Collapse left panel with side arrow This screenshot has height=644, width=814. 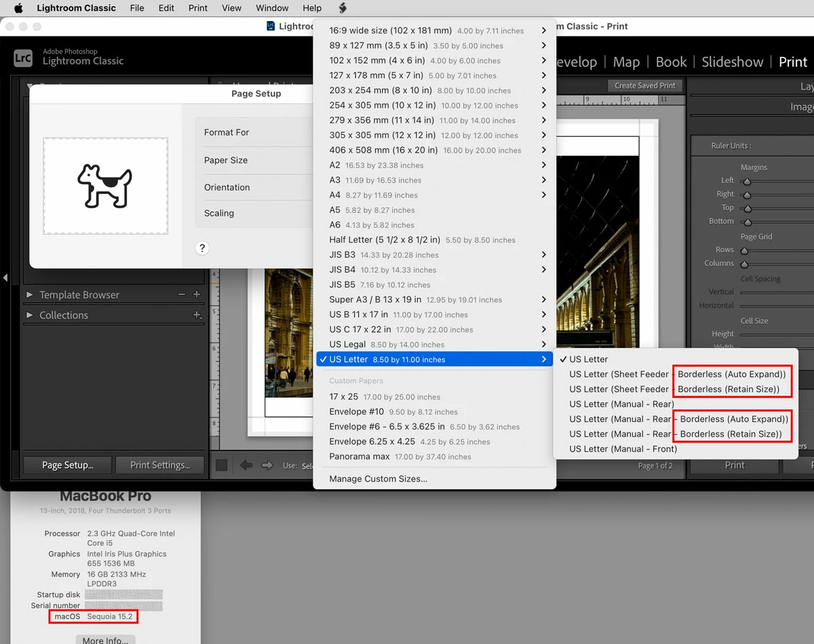(5, 277)
